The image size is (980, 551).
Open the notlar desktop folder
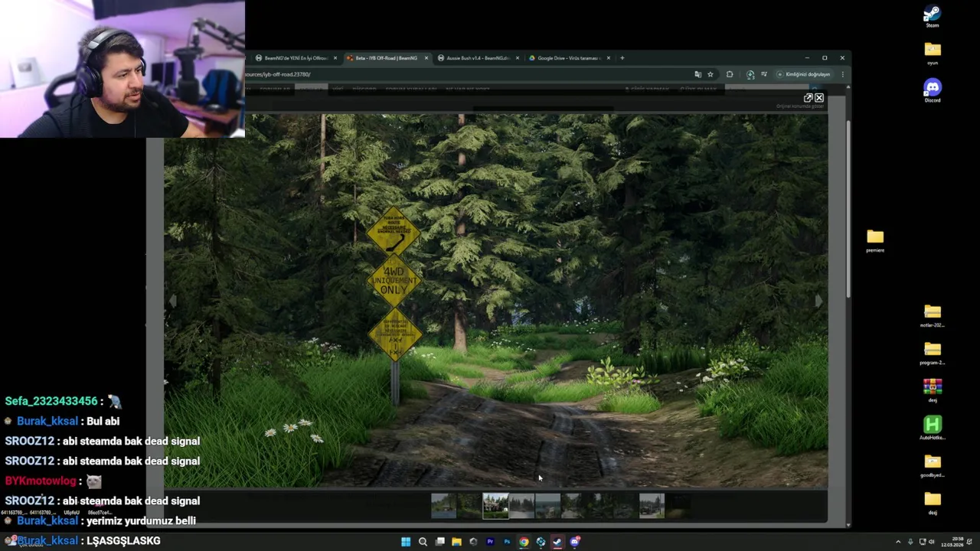pyautogui.click(x=932, y=315)
